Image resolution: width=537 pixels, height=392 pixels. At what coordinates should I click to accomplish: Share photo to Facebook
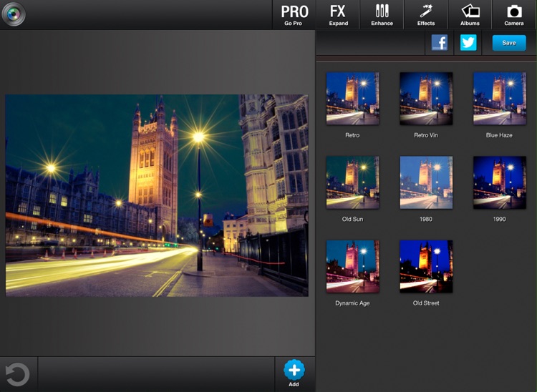[x=440, y=43]
